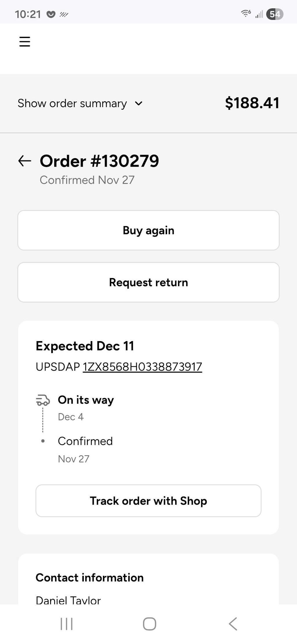Tap Track order with Shop
This screenshot has height=644, width=297.
148,501
